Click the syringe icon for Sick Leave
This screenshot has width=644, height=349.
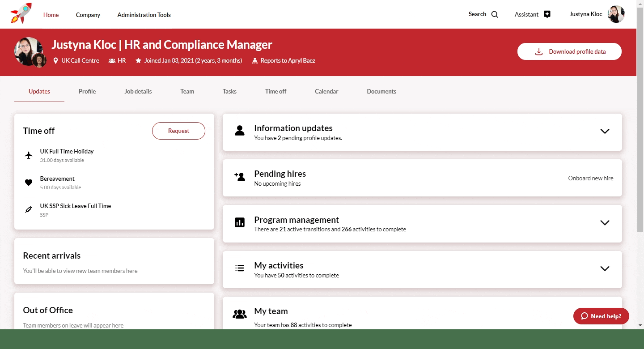(x=29, y=210)
